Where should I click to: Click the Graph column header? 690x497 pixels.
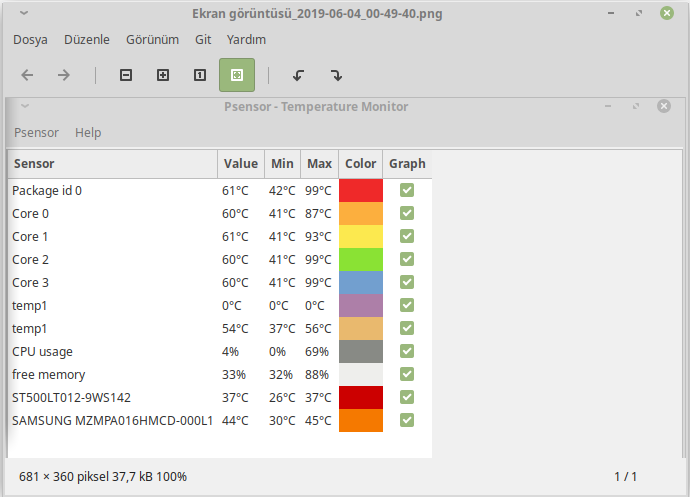click(x=407, y=164)
